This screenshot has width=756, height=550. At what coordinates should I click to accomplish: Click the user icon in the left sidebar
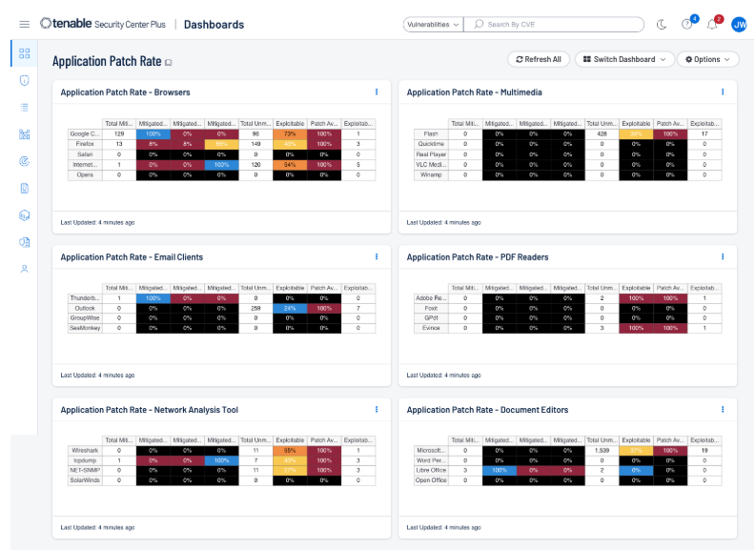(x=24, y=269)
